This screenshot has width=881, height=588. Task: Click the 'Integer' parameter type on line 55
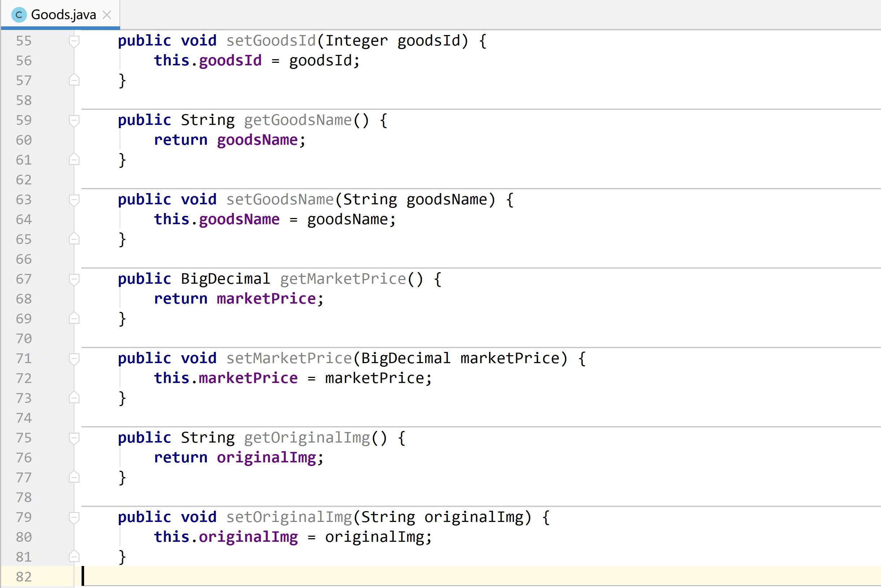coord(357,40)
